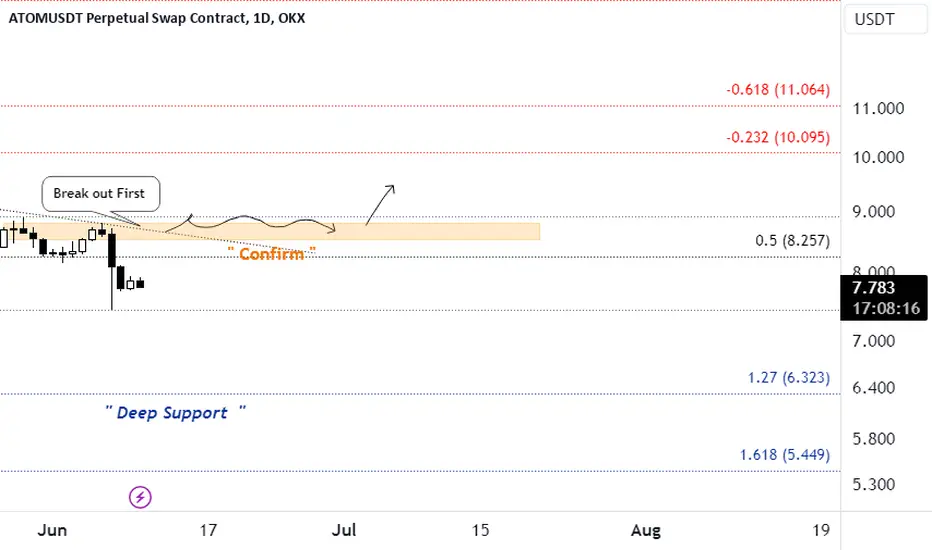Click the 1.27 (6.323) Fibonacci label
The image size is (932, 550).
(788, 378)
